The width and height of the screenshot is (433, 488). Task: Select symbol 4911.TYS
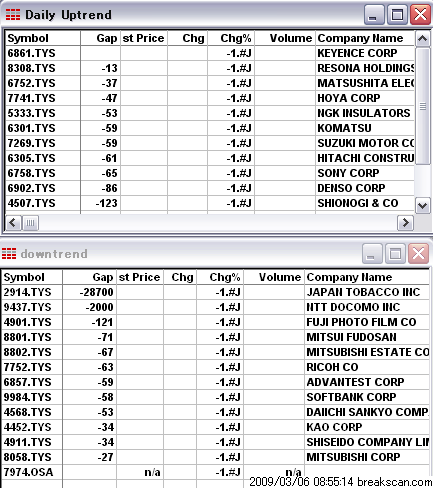coord(27,442)
